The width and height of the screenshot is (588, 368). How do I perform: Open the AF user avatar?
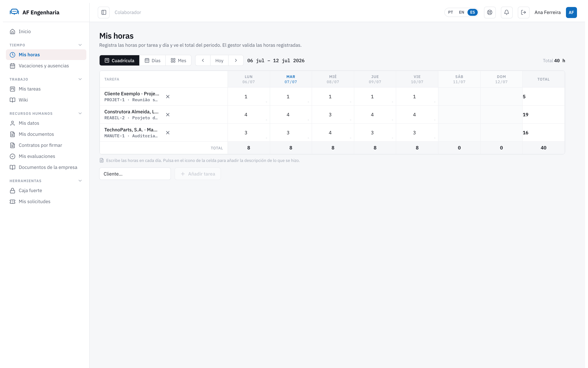pyautogui.click(x=571, y=12)
